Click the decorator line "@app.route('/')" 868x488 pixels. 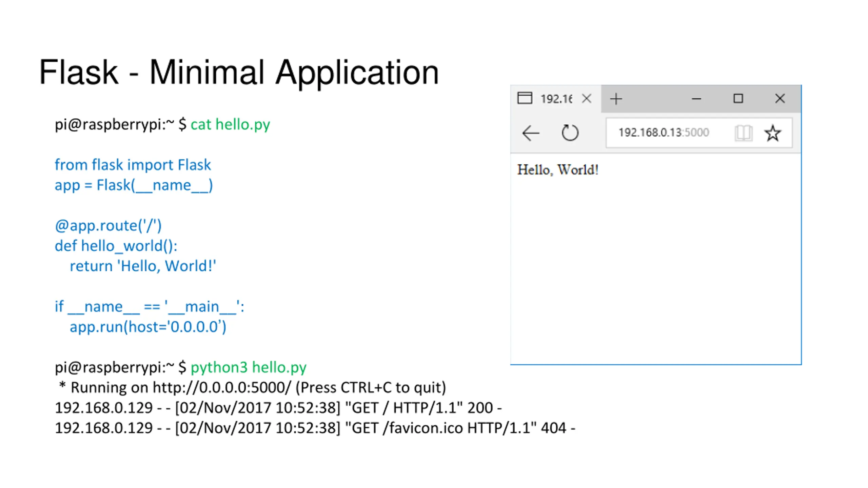pos(108,226)
